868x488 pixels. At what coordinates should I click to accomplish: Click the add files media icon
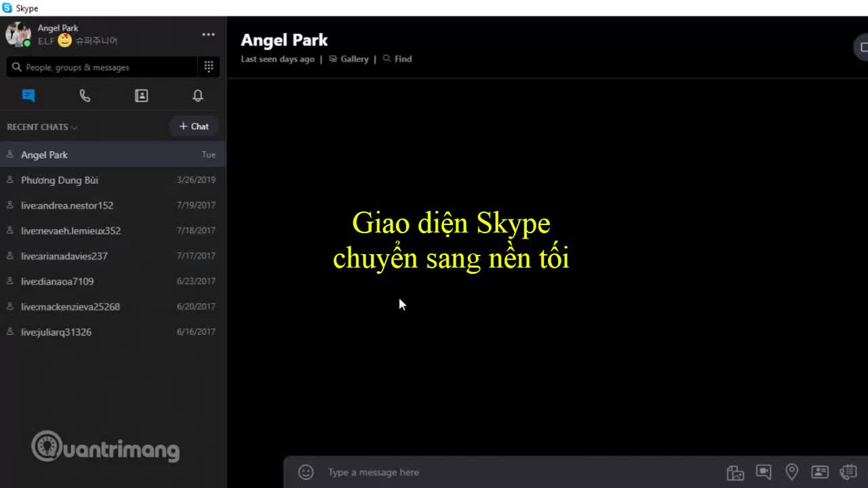point(735,472)
